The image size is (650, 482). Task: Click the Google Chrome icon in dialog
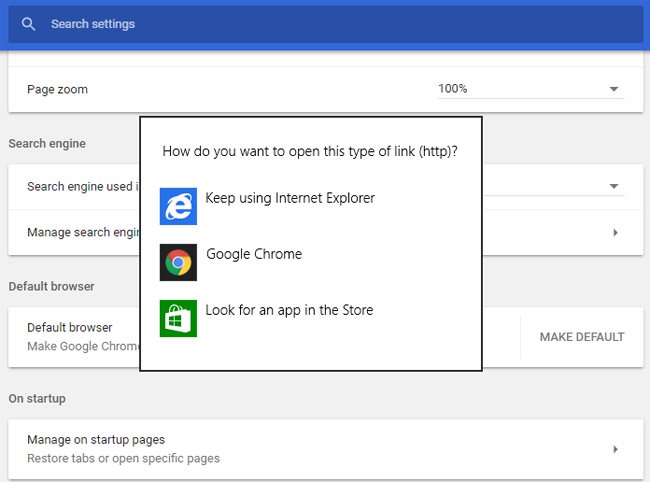pyautogui.click(x=178, y=262)
